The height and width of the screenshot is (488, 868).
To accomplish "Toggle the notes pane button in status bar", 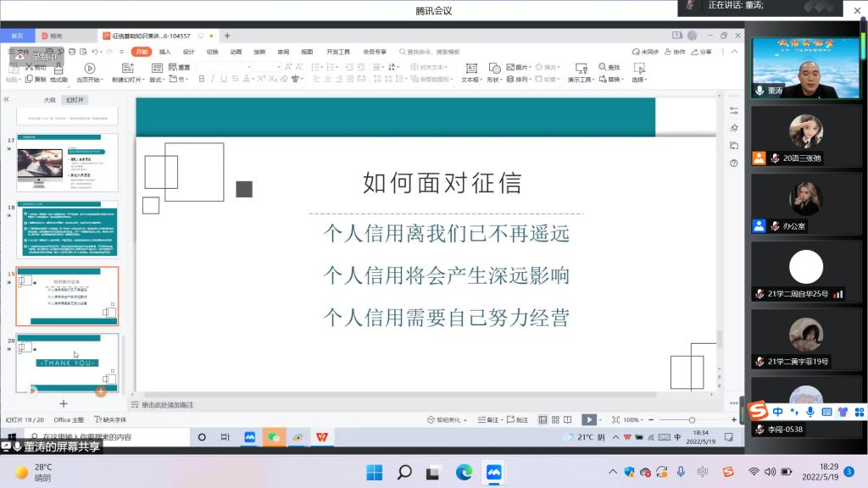I will tap(489, 420).
